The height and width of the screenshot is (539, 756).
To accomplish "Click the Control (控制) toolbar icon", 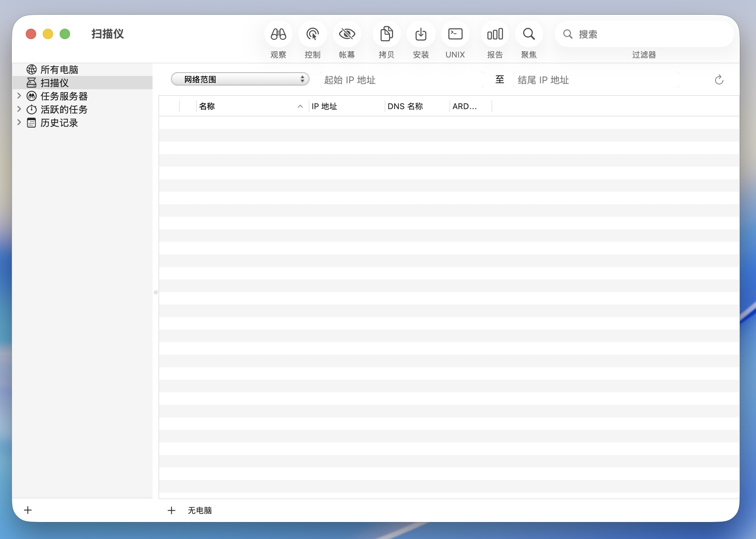I will (312, 34).
